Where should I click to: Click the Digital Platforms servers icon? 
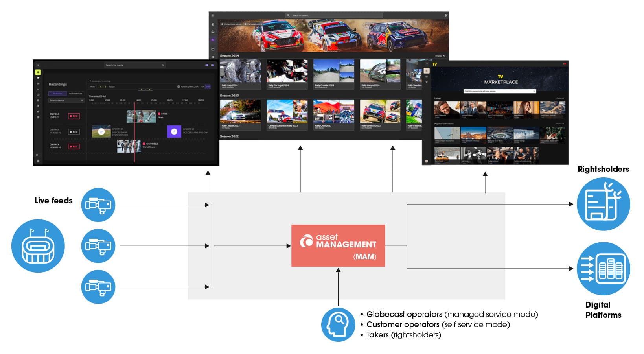pyautogui.click(x=604, y=269)
